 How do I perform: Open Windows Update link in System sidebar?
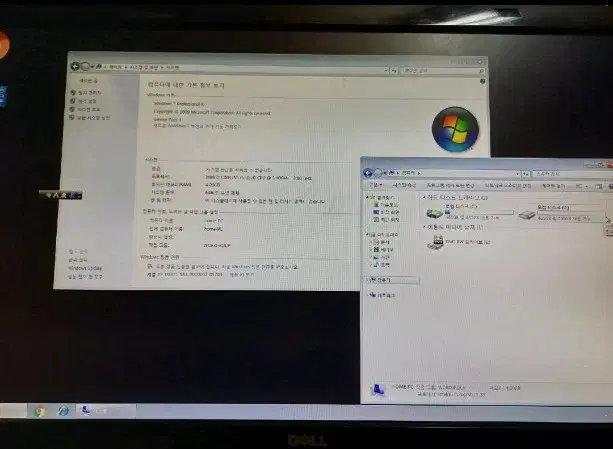click(85, 268)
